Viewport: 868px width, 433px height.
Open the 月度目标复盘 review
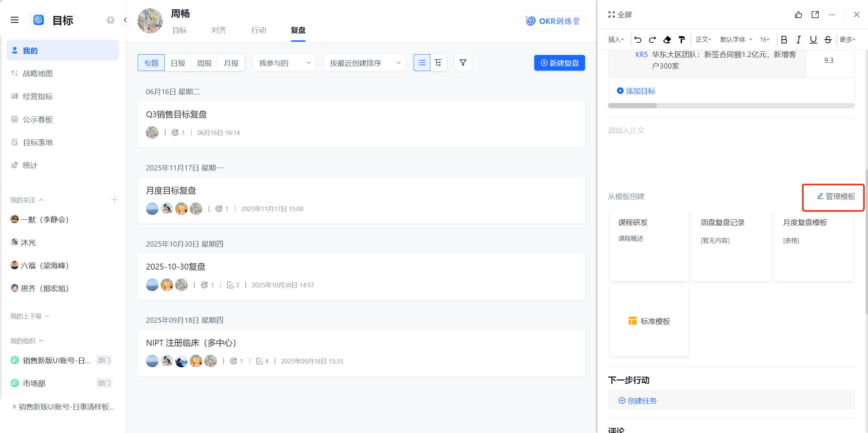tap(361, 200)
